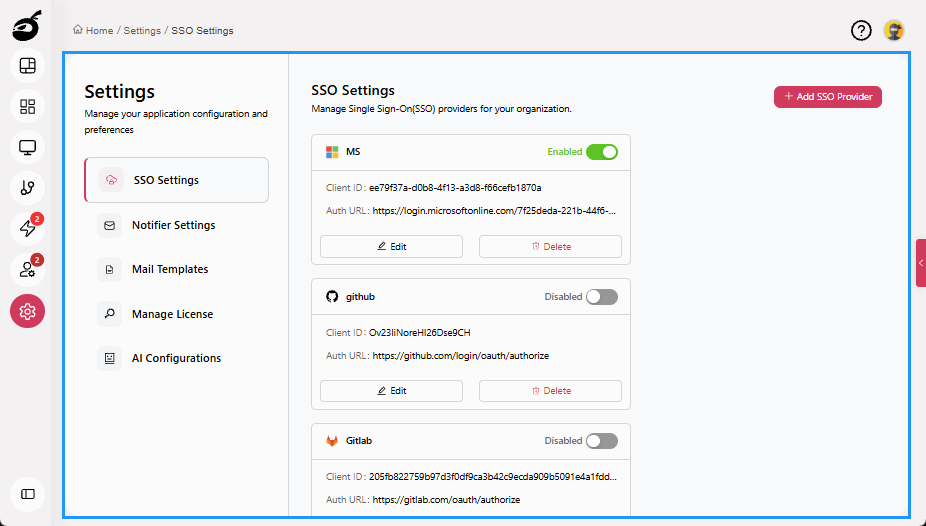Delete the github provider
Screen dimensions: 926x526
point(550,391)
